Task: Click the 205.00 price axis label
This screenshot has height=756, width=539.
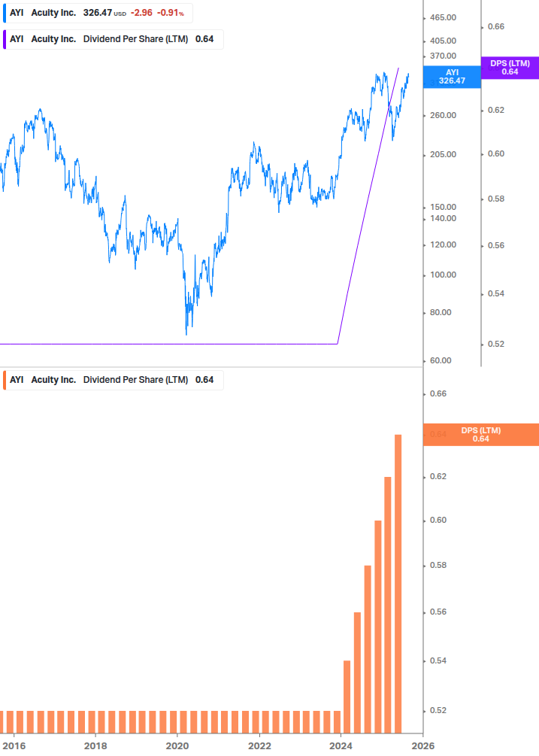Action: (443, 155)
